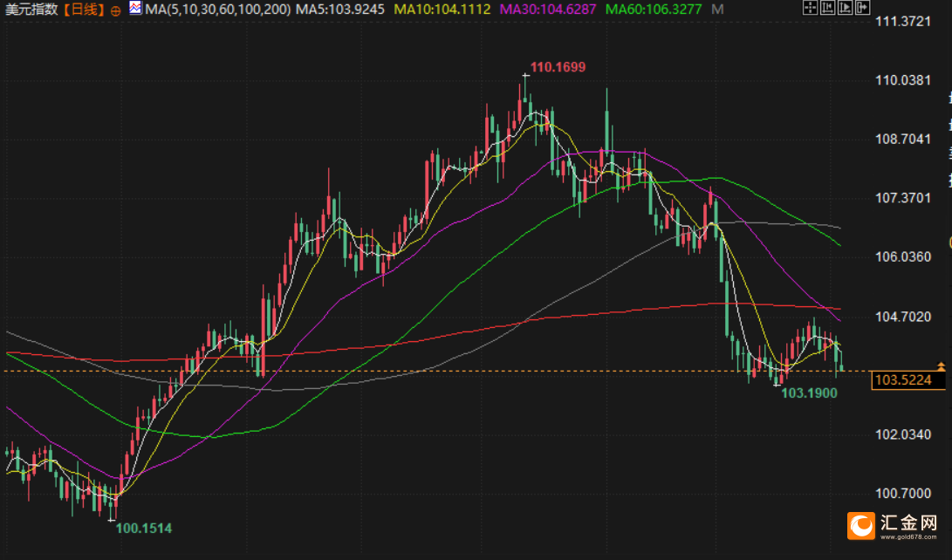Select the 【日线】 daily period label
952x560 pixels.
(84, 9)
